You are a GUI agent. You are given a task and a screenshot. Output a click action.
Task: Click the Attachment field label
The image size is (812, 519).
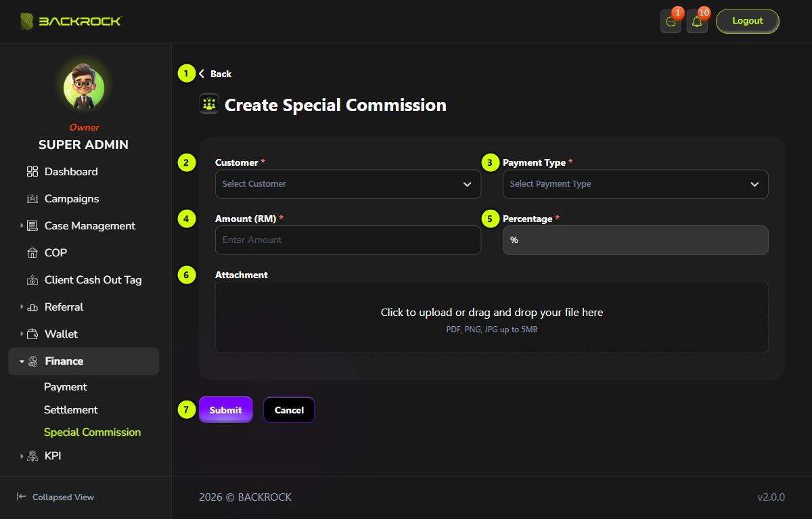[x=242, y=275]
